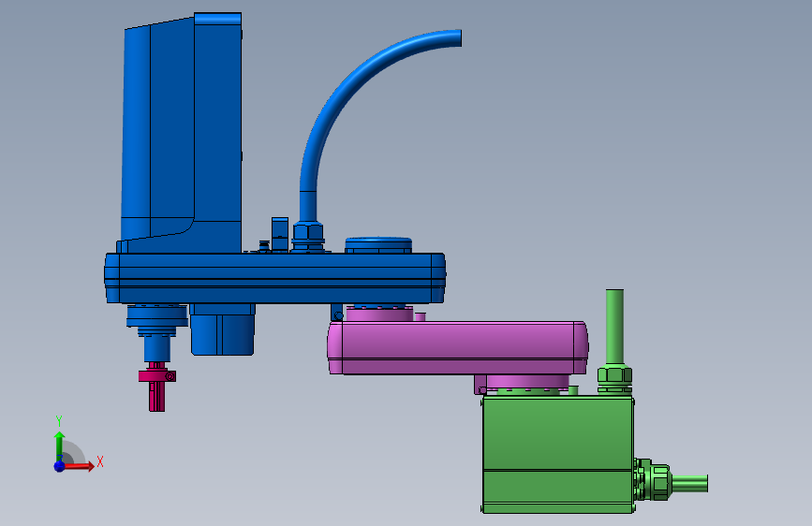Pick the purple joint flange above the purple arm
This screenshot has width=812, height=526.
point(379,314)
